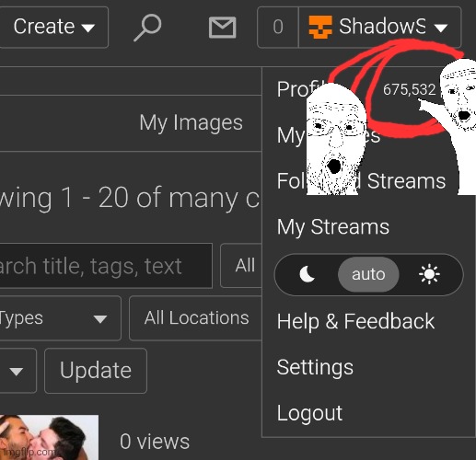Viewport: 476px width, 460px height.
Task: Click the 675,532 points value
Action: (x=409, y=89)
